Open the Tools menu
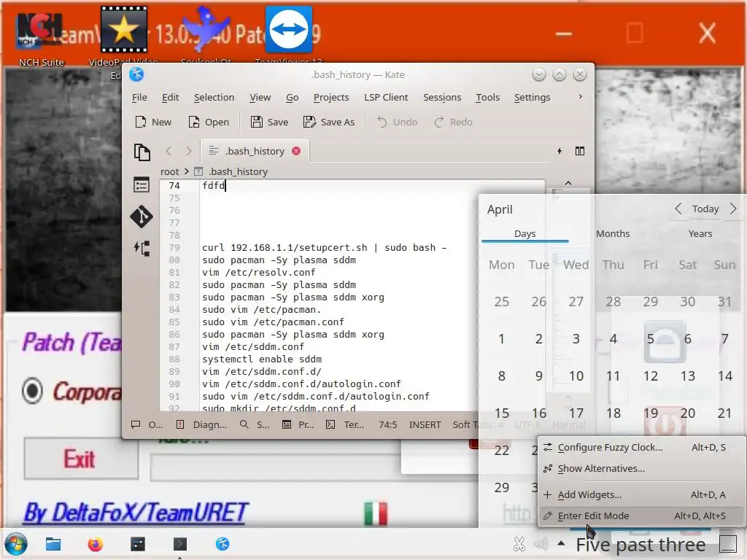 [487, 97]
